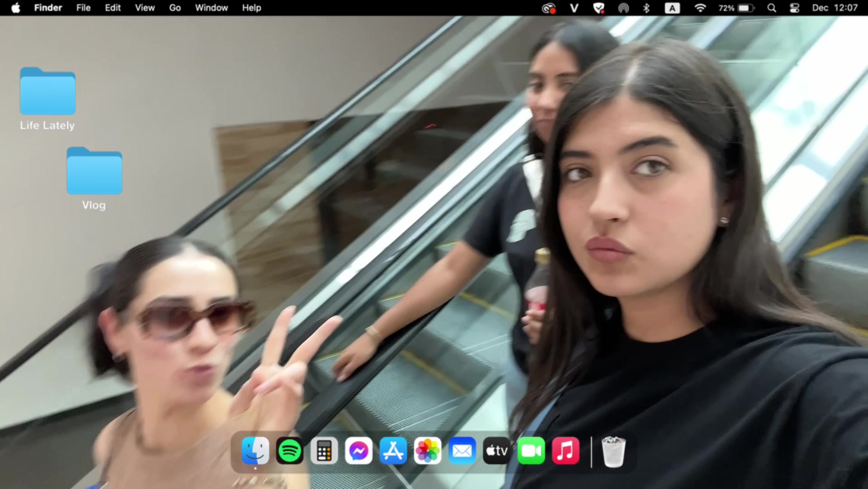Screen dimensions: 868x489
Task: Open Spotlight search
Action: (x=772, y=8)
